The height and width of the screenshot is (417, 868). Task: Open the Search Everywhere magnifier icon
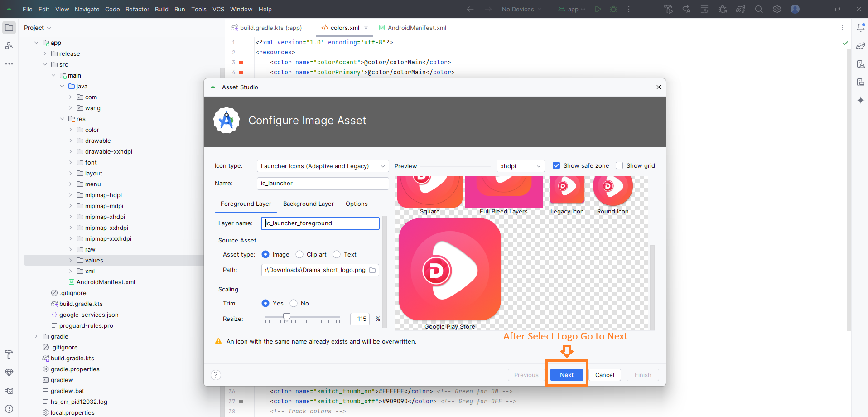759,9
